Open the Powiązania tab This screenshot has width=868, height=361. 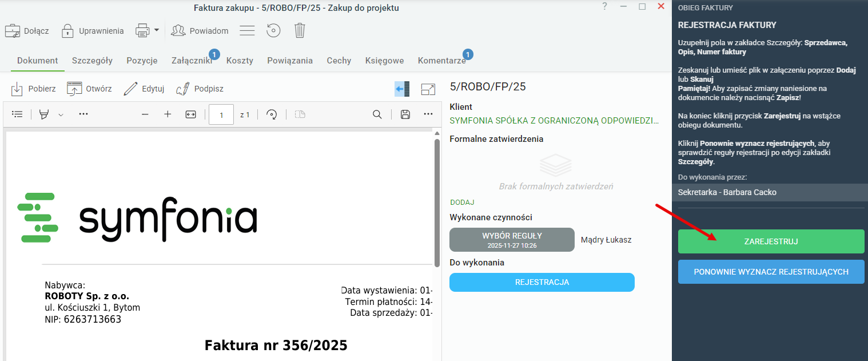[290, 61]
